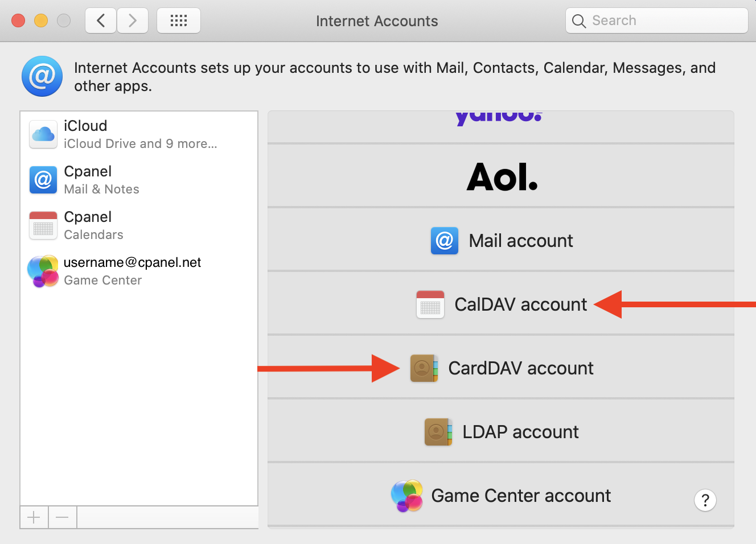Image resolution: width=756 pixels, height=544 pixels.
Task: Click the magnifying glass search icon
Action: click(579, 21)
